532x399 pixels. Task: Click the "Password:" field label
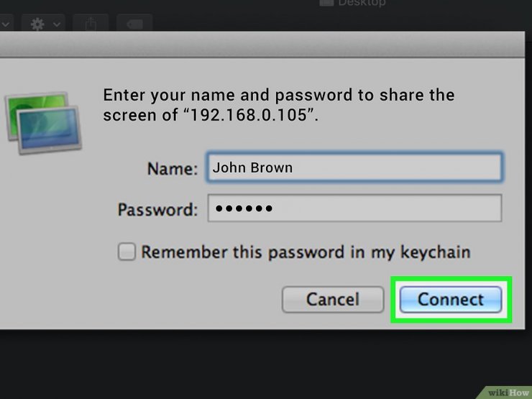tap(157, 210)
